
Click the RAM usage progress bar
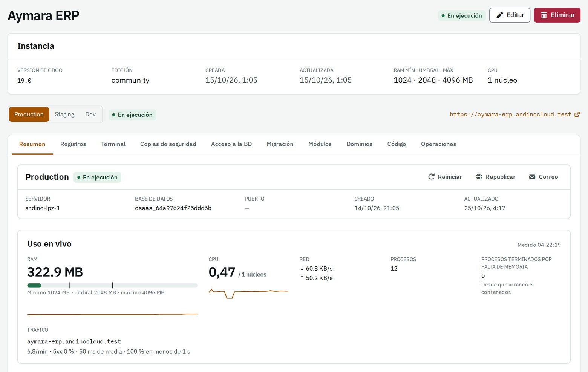point(112,285)
